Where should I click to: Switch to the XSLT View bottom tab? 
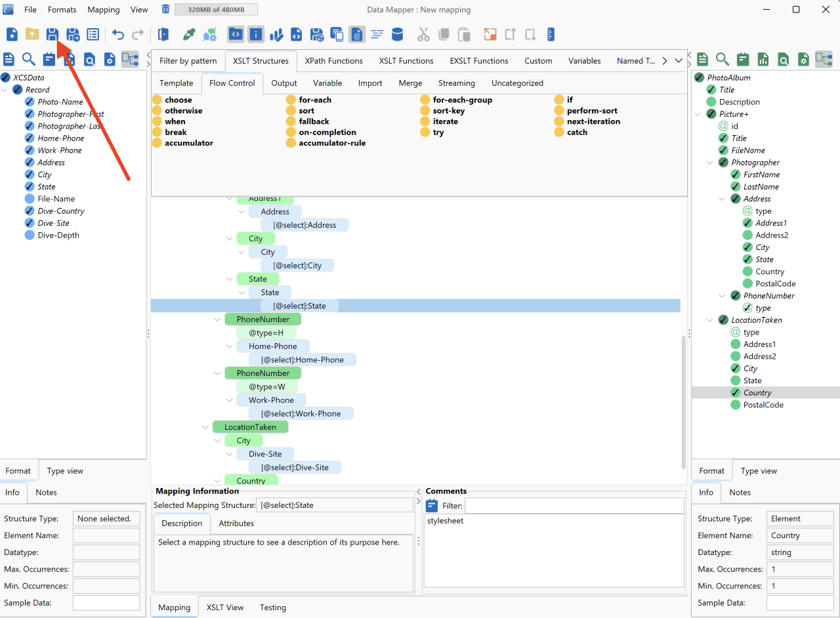click(225, 608)
